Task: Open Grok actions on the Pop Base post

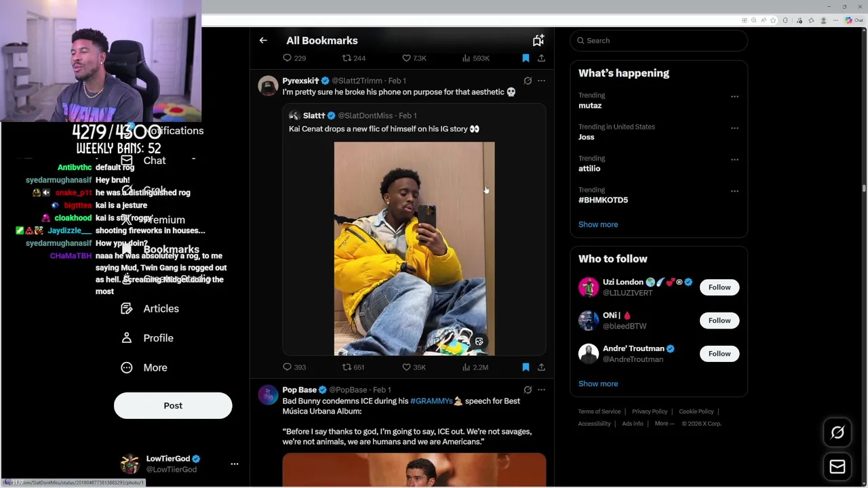Action: click(528, 390)
